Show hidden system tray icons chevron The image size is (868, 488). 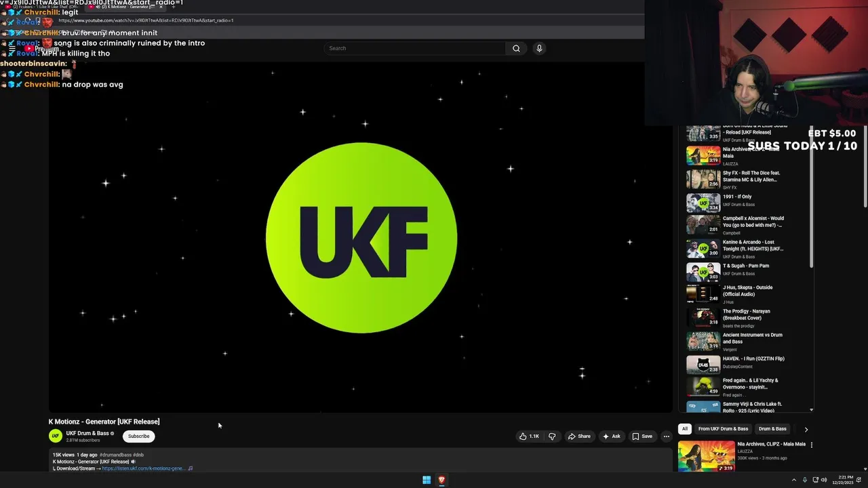pos(793,480)
